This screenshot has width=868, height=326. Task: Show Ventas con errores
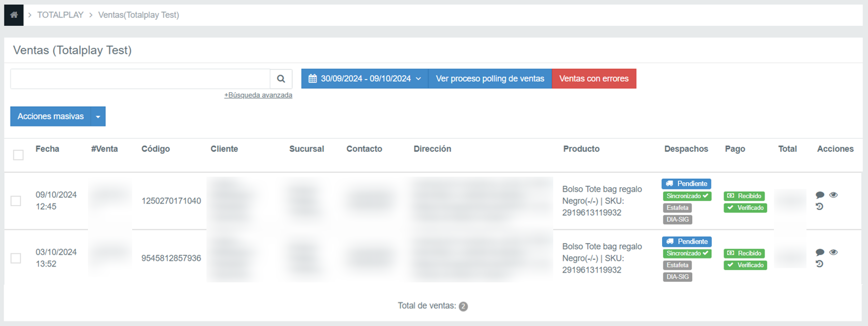594,79
